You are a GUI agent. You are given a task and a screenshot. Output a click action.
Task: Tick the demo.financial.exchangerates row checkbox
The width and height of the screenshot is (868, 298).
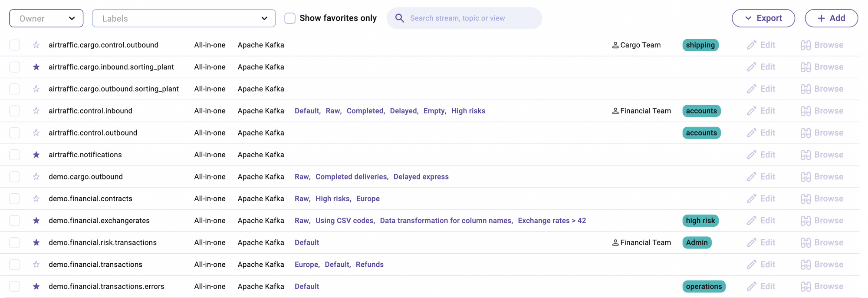pyautogui.click(x=15, y=221)
